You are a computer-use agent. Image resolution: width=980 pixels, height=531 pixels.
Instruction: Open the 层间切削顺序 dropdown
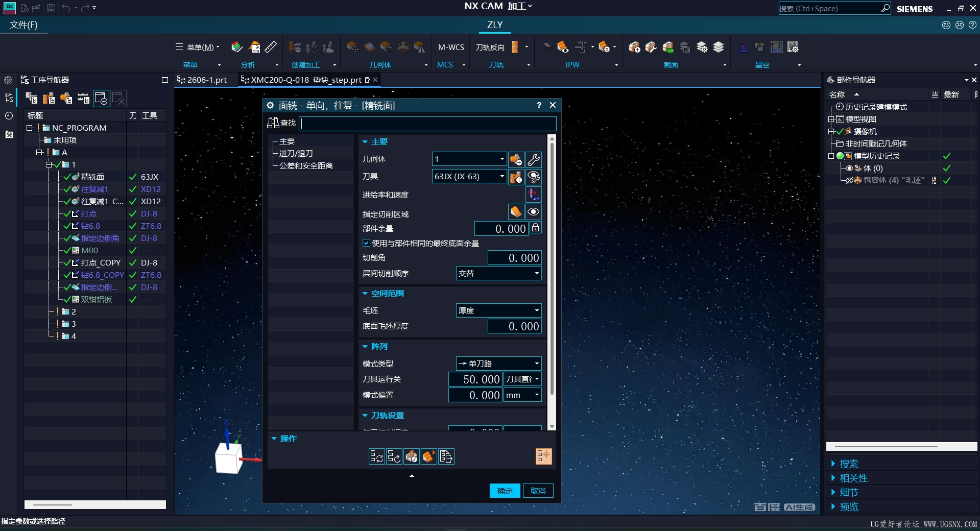click(x=498, y=274)
